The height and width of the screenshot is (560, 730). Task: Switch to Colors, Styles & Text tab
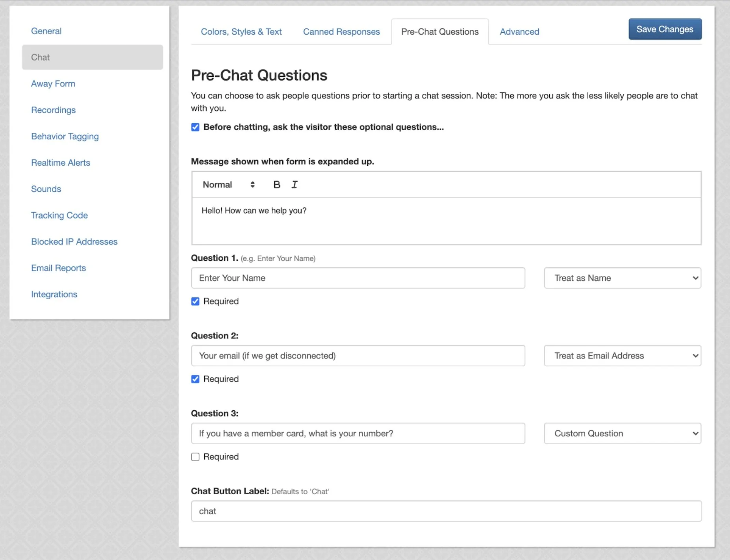[x=241, y=32]
